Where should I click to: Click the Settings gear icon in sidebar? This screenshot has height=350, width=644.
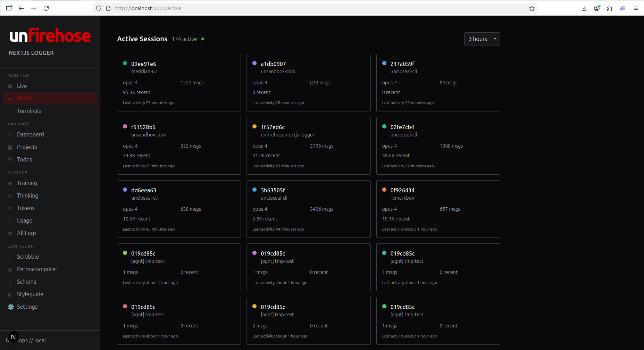tap(11, 307)
